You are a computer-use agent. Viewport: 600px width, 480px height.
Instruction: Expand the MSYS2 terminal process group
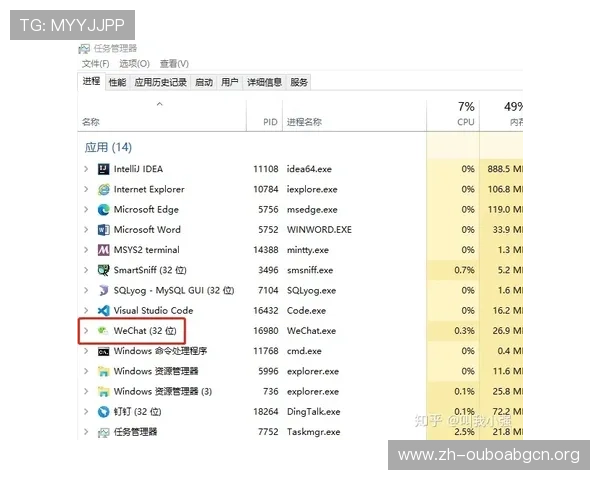click(x=86, y=250)
